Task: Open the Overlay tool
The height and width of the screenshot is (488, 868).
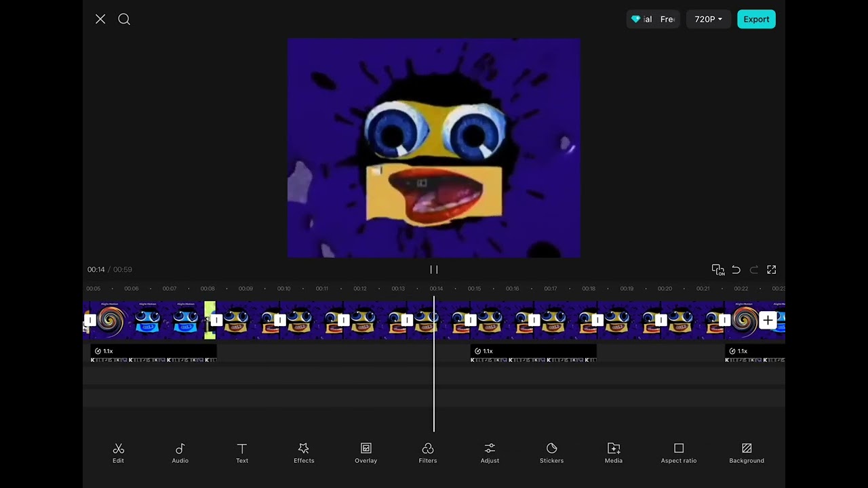Action: click(x=366, y=453)
